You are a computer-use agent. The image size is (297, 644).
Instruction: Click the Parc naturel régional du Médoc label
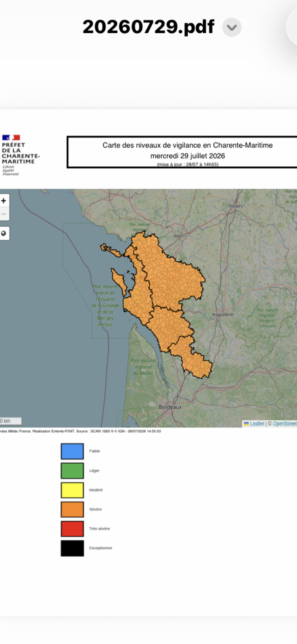143,367
